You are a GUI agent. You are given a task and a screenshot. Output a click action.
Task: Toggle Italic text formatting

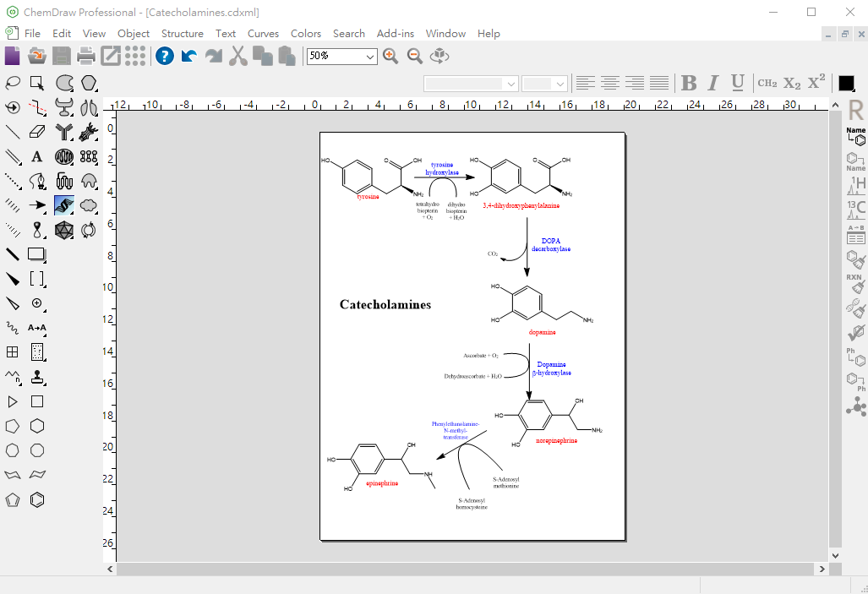(713, 83)
